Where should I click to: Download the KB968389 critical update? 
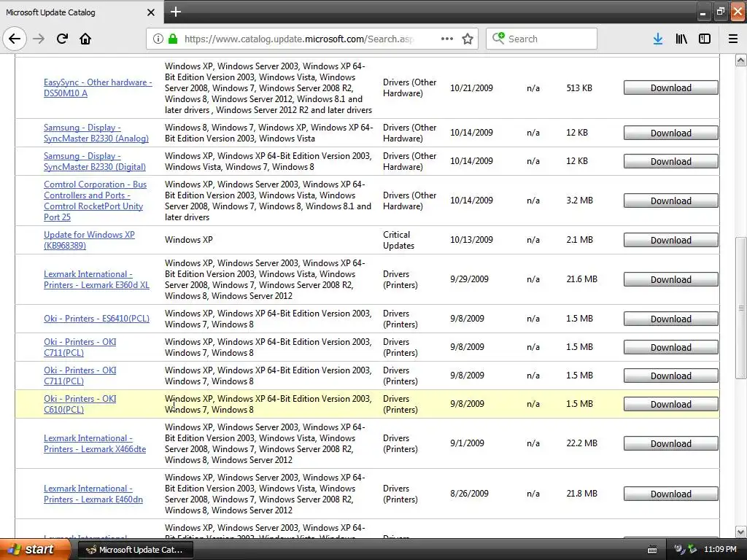pos(671,240)
